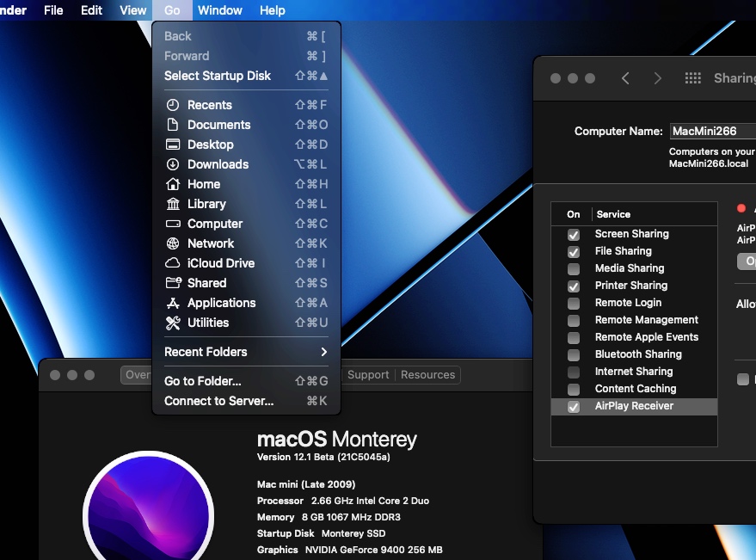Viewport: 756px width, 560px height.
Task: Click the iCloud Drive cloud icon
Action: (173, 263)
